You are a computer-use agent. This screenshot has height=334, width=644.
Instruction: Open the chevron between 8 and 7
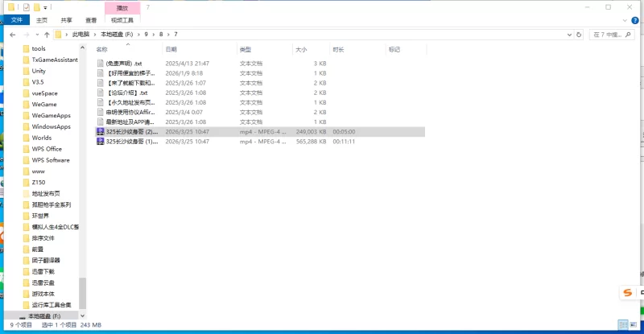click(x=168, y=35)
